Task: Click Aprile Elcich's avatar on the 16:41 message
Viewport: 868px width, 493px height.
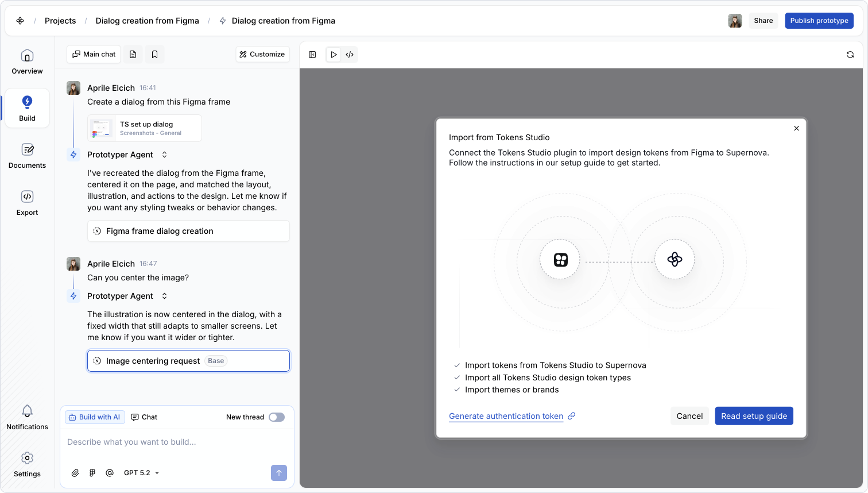Action: (x=73, y=88)
